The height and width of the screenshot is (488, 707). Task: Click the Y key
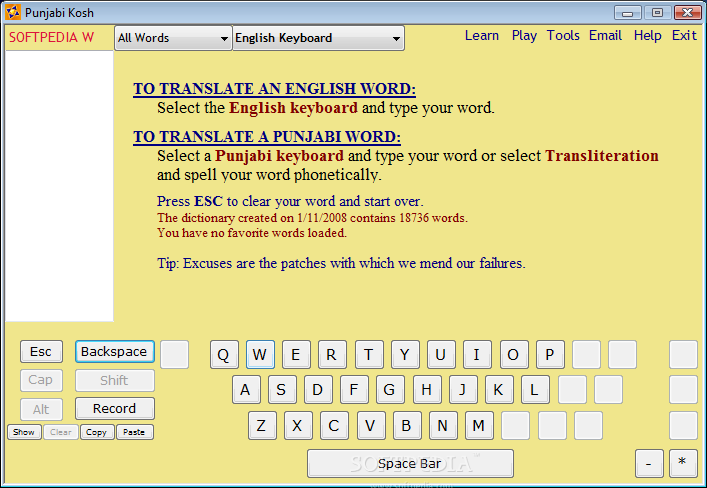[405, 355]
